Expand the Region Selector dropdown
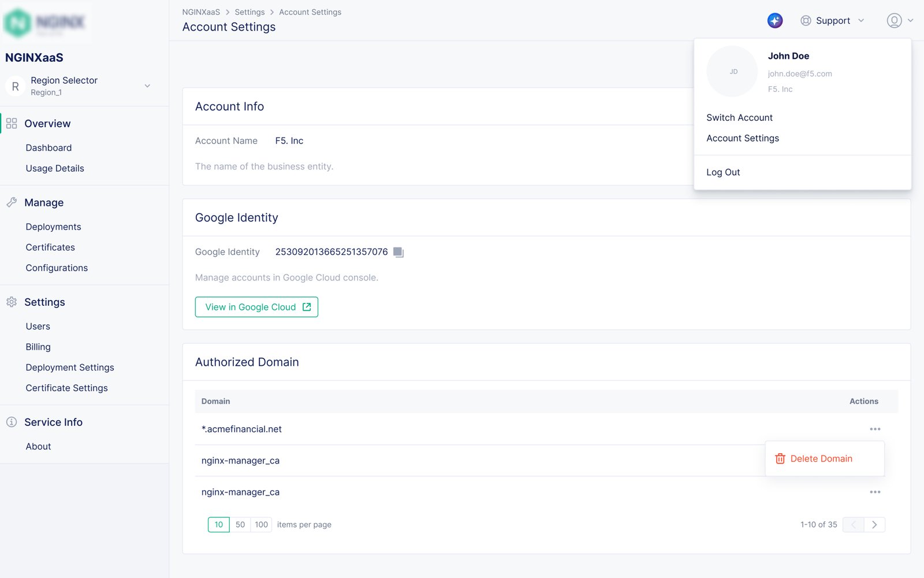This screenshot has width=924, height=578. 147,86
